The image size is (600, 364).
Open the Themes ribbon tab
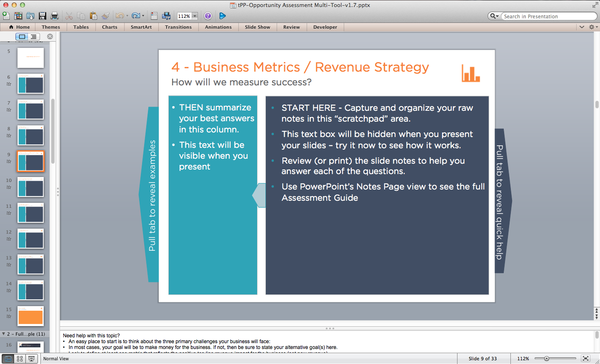click(x=51, y=27)
